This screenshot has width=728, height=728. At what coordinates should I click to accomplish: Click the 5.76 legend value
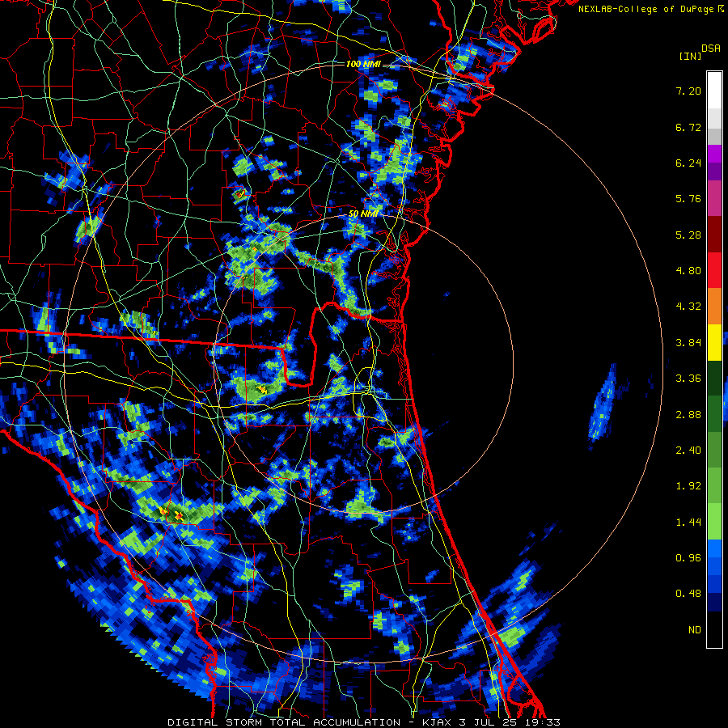688,199
